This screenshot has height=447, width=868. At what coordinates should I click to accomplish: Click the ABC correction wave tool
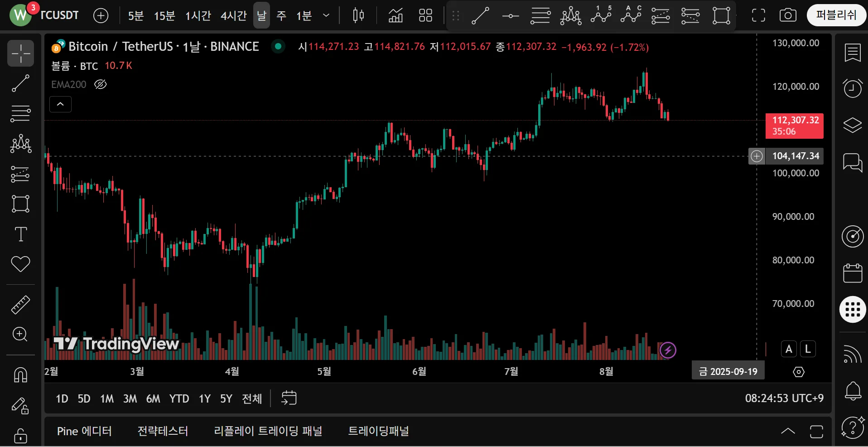631,15
